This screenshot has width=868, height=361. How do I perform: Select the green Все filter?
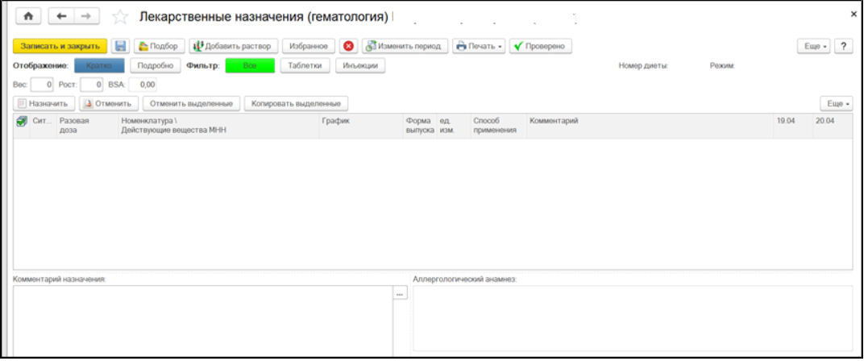tap(250, 66)
